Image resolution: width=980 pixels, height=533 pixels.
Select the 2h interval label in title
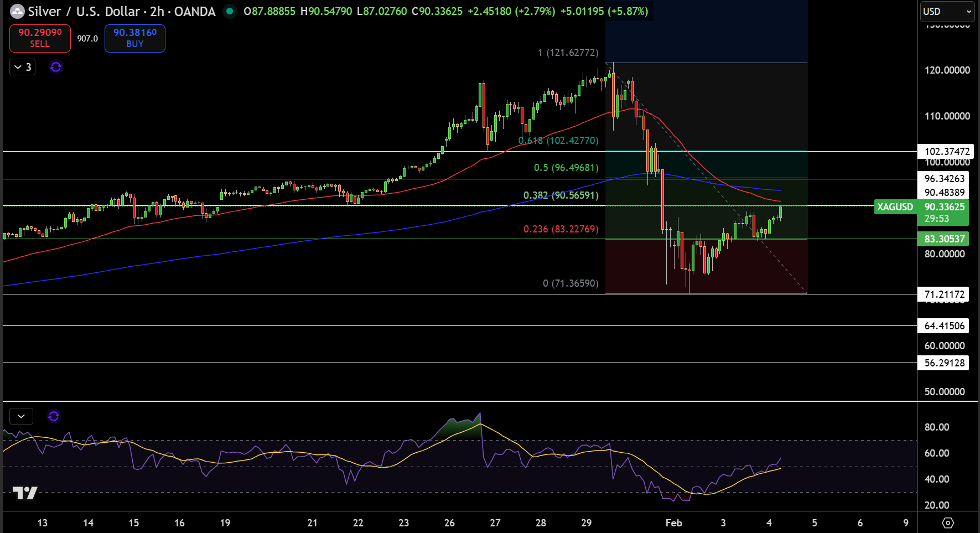pyautogui.click(x=157, y=11)
